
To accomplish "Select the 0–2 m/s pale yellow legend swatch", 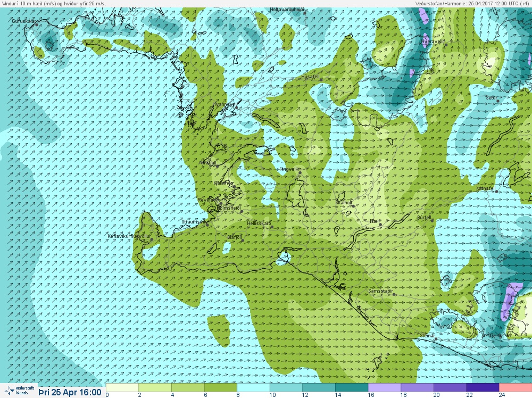I will point(122,387).
